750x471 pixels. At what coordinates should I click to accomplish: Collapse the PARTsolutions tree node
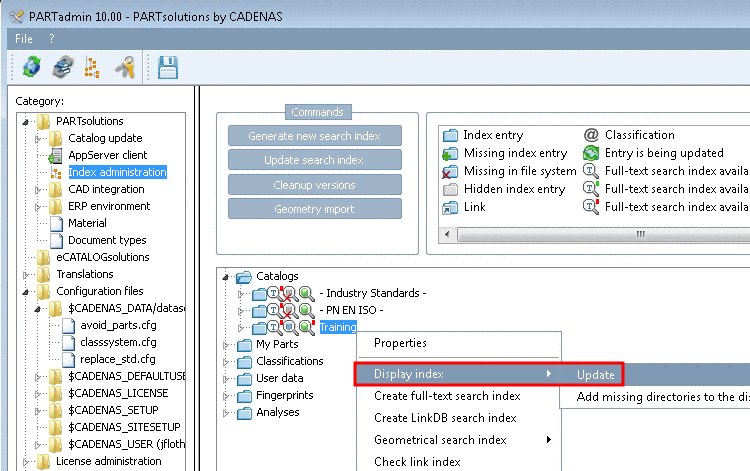pos(26,122)
